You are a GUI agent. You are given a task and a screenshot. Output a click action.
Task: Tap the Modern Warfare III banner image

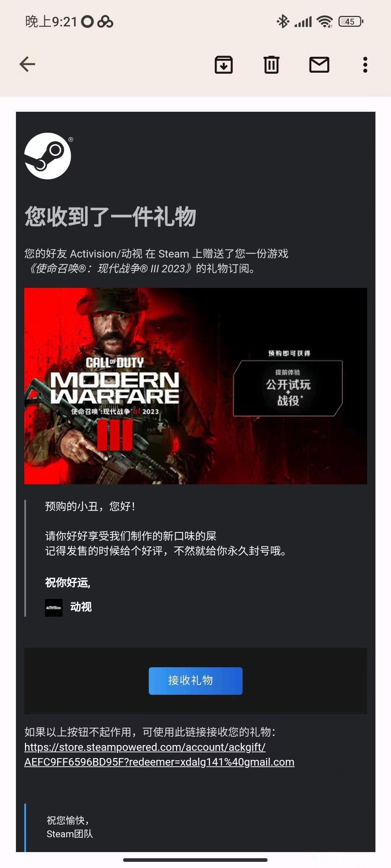point(195,386)
